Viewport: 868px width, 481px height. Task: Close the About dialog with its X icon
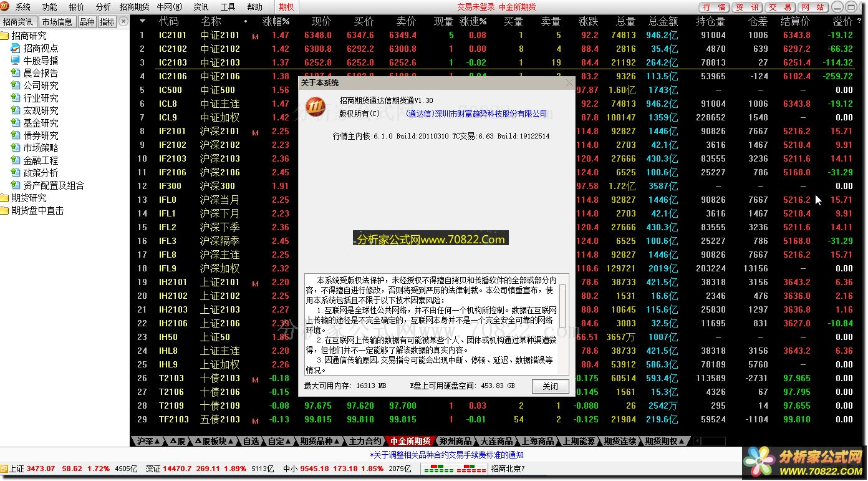(x=568, y=82)
